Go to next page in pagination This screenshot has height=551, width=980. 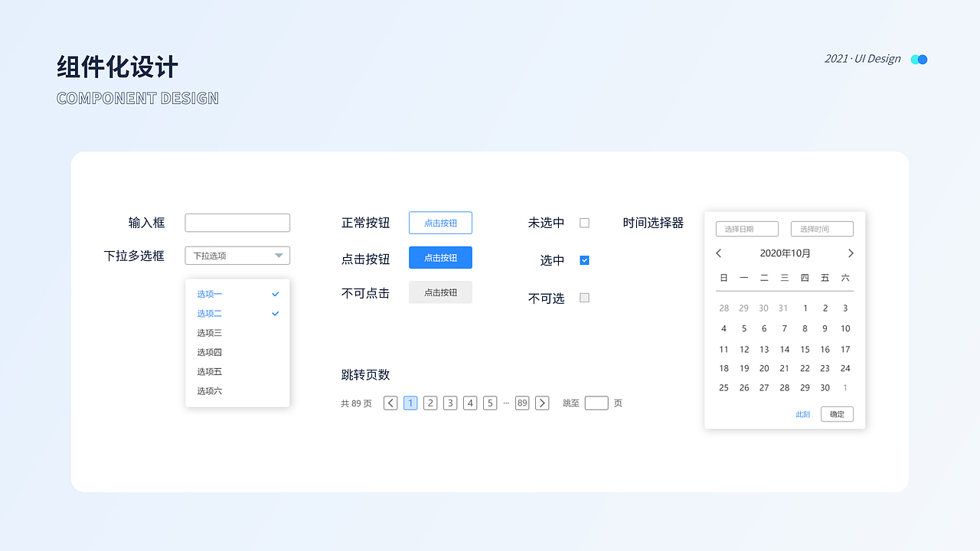[542, 403]
